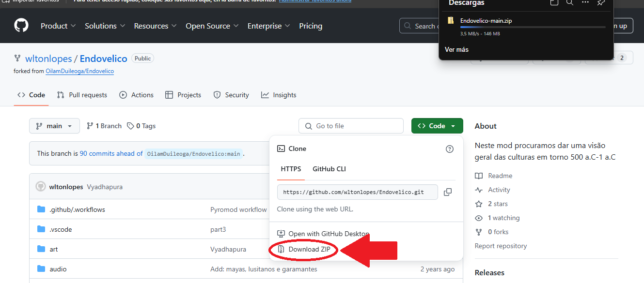Open the .vscode folder
This screenshot has height=283, width=644.
(x=61, y=229)
